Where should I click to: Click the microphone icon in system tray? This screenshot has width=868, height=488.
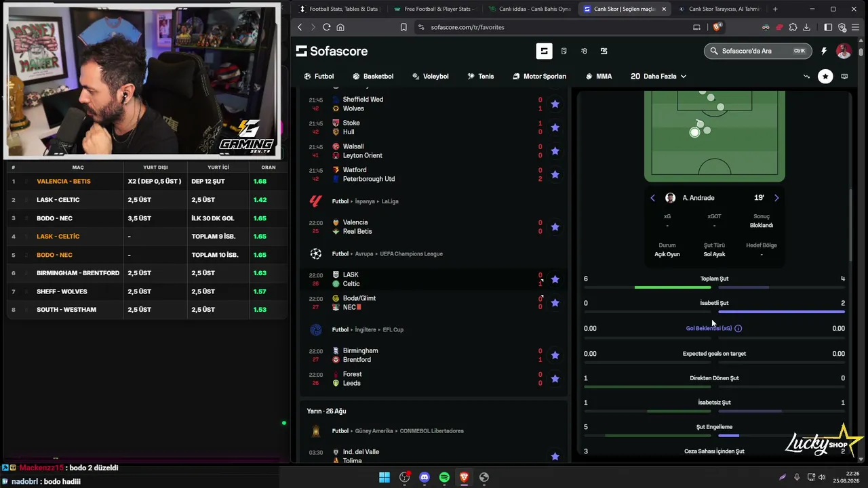(x=797, y=477)
